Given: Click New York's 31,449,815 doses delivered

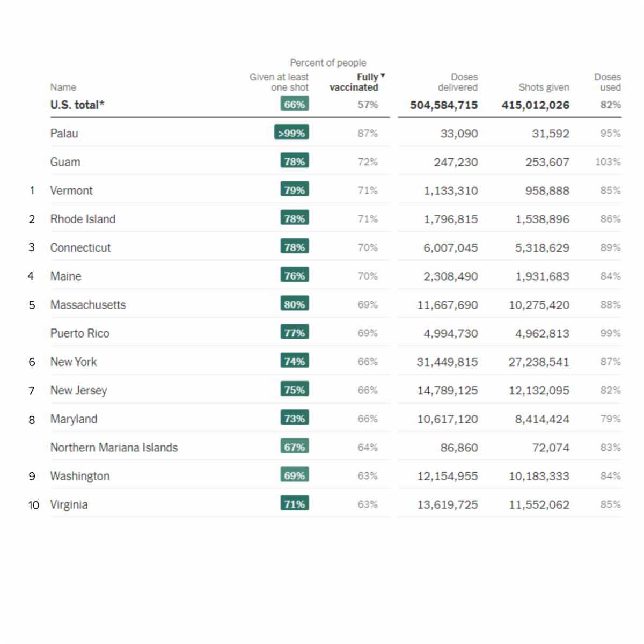Looking at the screenshot, I should pos(447,362).
